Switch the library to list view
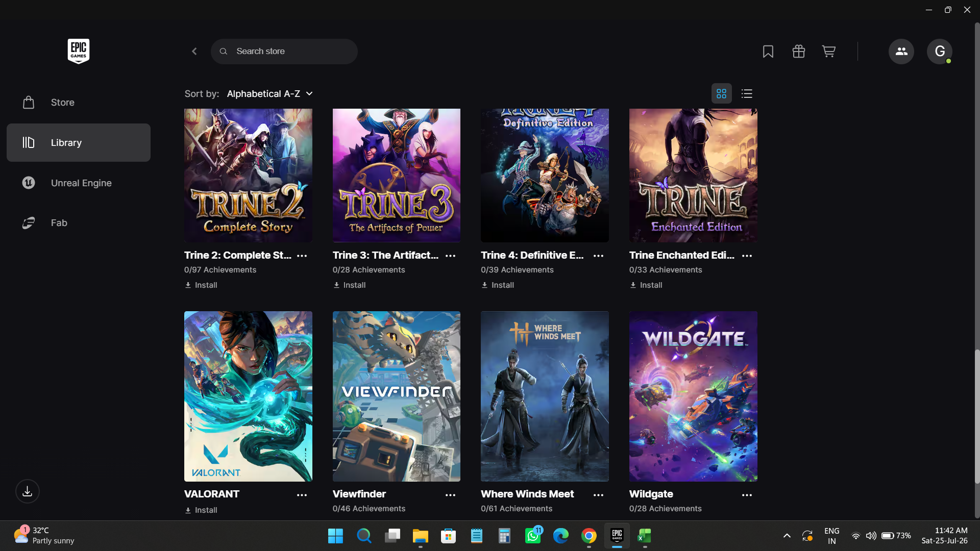This screenshot has width=980, height=551. point(747,94)
